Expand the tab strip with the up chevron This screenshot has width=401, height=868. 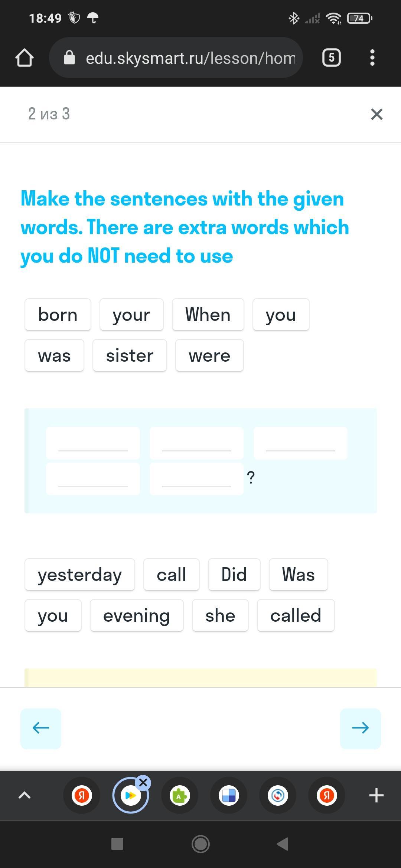pyautogui.click(x=25, y=796)
